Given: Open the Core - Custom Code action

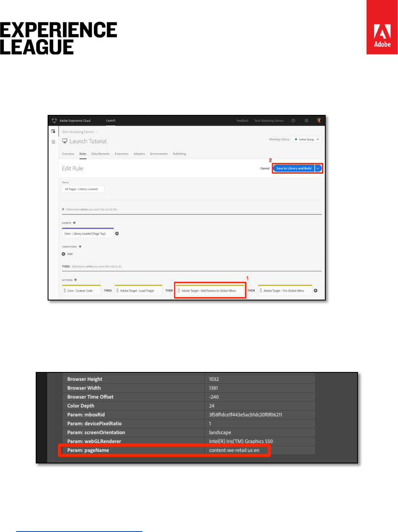Looking at the screenshot, I should [x=82, y=291].
